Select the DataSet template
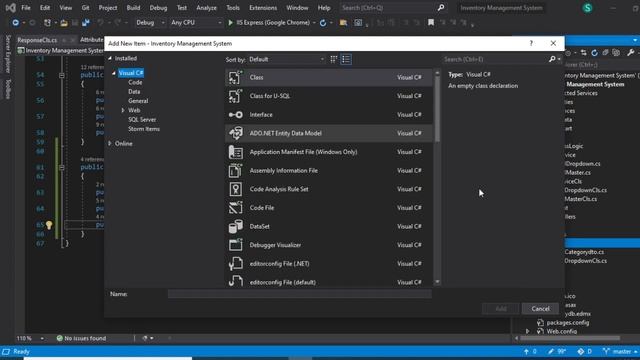Viewport: 640px width, 360px height. click(329, 227)
